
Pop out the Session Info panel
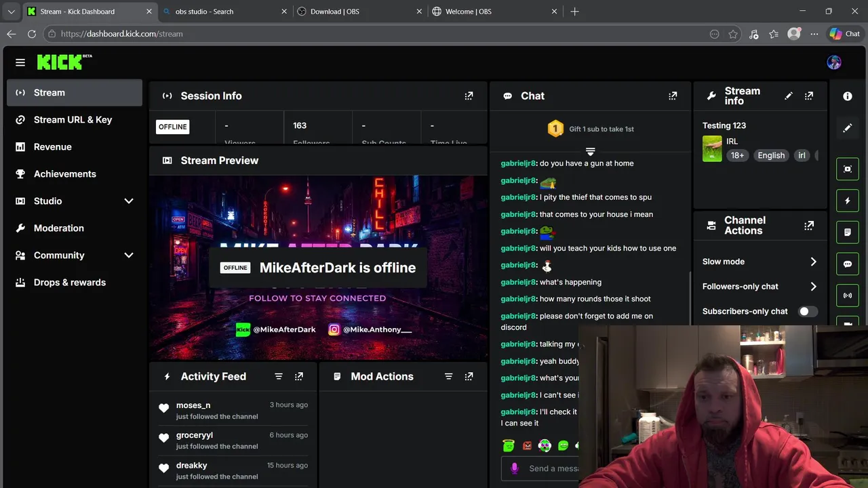469,96
